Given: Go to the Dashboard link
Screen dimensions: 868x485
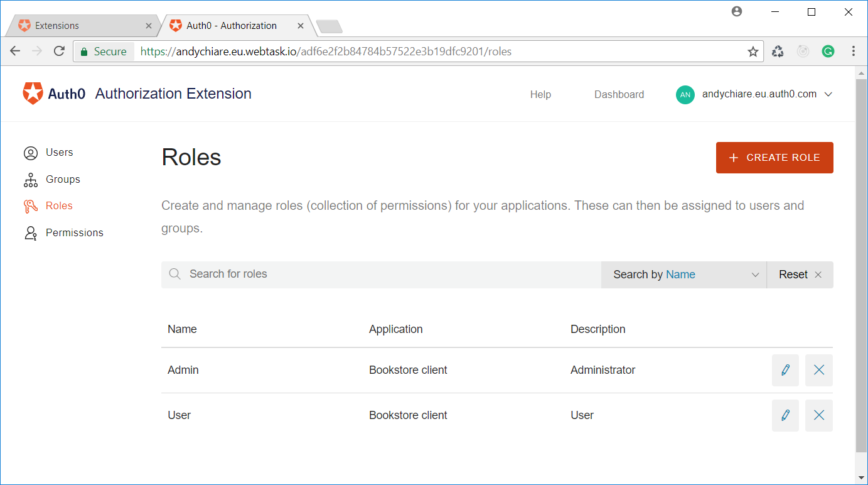Looking at the screenshot, I should (x=619, y=94).
